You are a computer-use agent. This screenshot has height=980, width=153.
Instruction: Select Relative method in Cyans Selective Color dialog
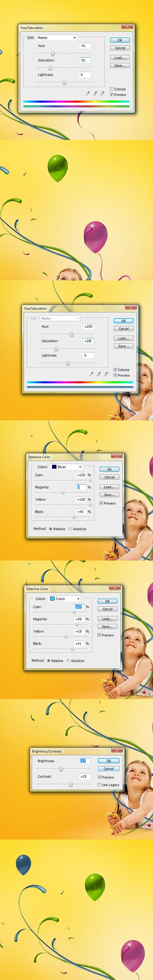[49, 661]
